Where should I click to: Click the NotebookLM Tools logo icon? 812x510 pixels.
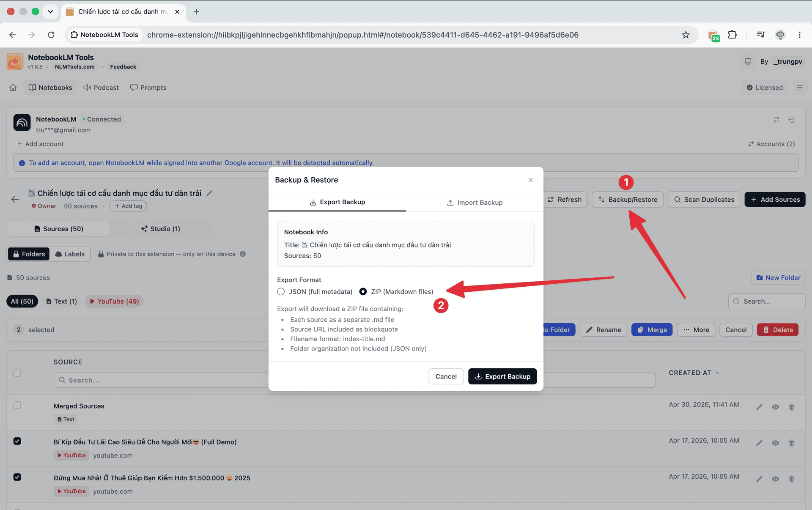[x=15, y=62]
